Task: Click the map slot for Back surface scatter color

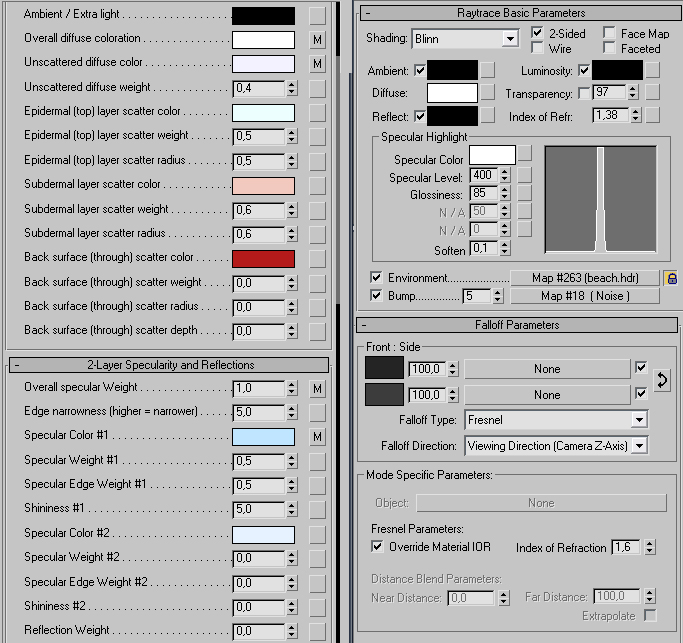Action: click(317, 259)
